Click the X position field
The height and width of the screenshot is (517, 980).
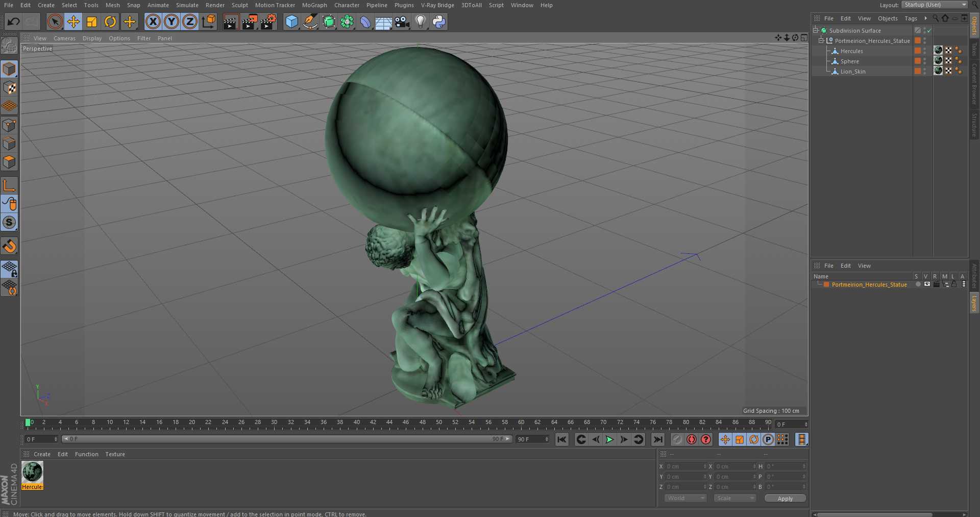click(685, 466)
